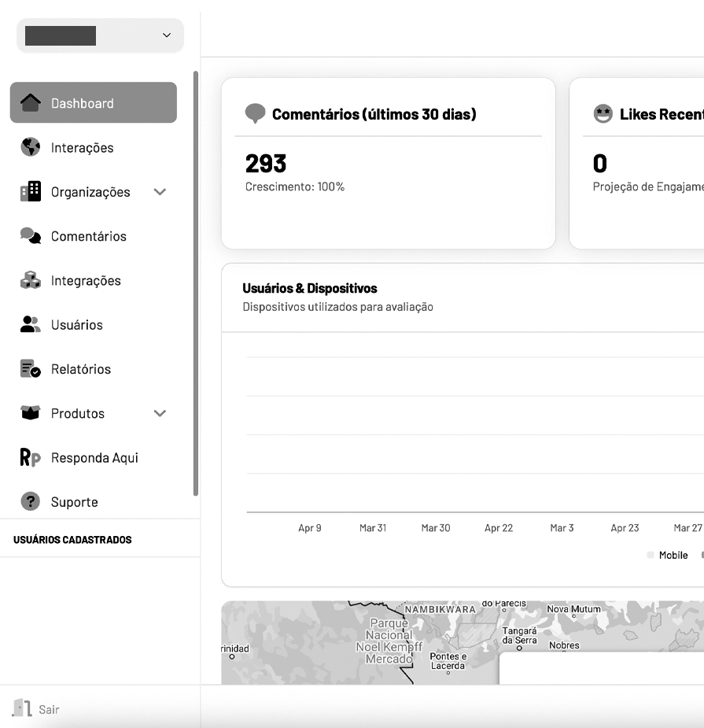Click the Suporte question mark icon
This screenshot has width=704, height=728.
coord(31,501)
